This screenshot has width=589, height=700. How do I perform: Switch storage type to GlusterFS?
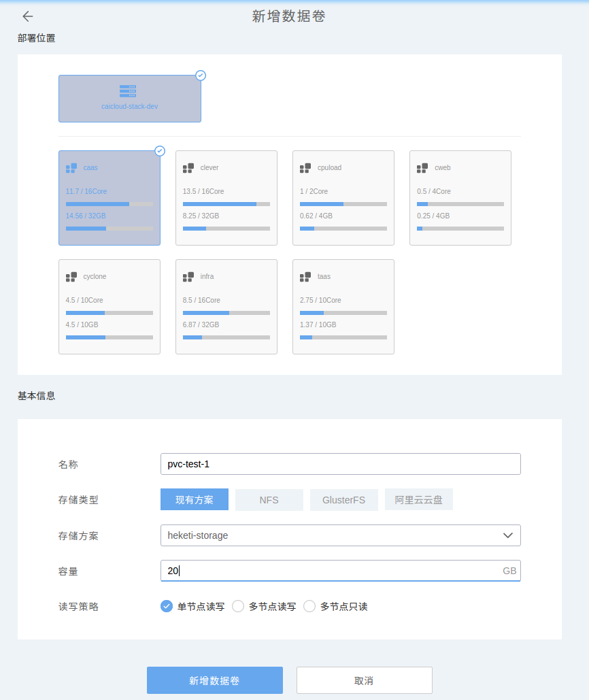[343, 499]
